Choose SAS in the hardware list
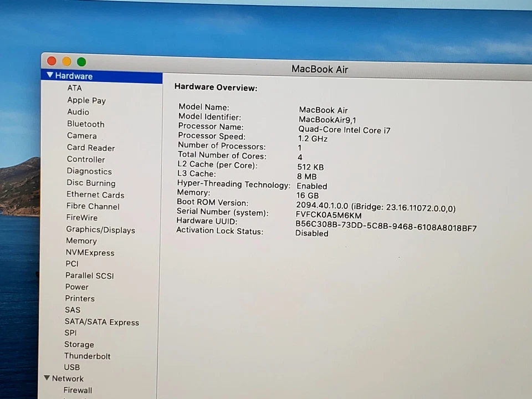This screenshot has width=532, height=399. pyautogui.click(x=73, y=310)
